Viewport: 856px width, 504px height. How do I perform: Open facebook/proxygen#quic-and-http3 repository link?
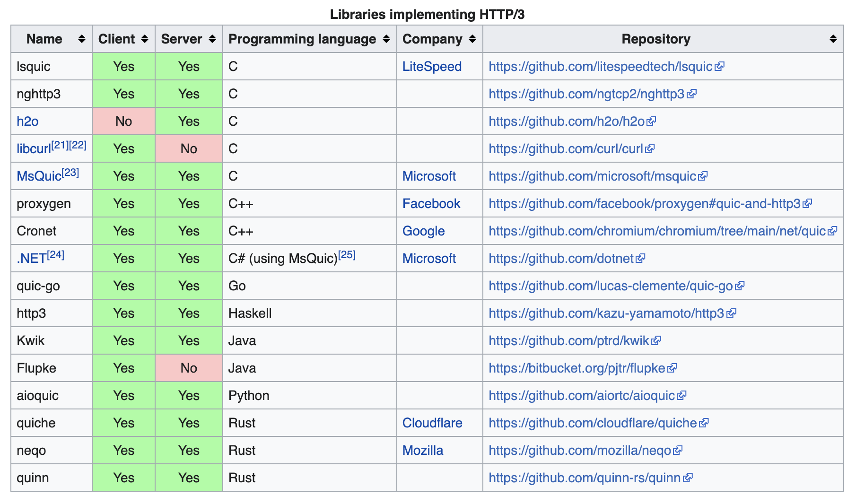coord(645,204)
